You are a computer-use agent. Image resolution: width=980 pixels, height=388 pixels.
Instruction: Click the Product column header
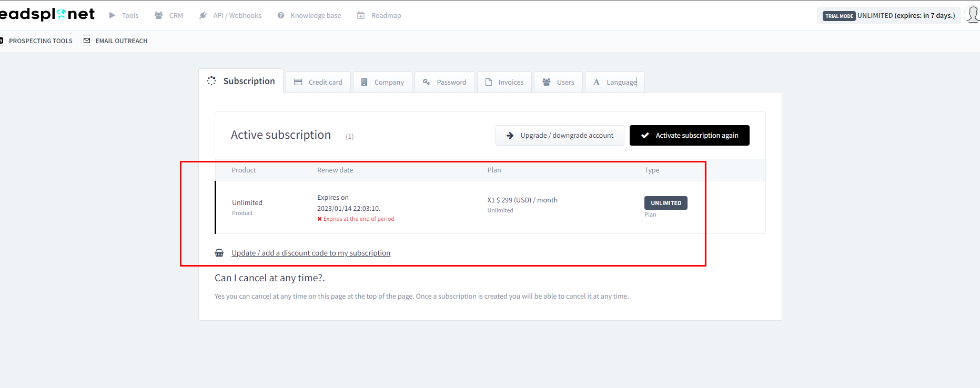point(244,170)
